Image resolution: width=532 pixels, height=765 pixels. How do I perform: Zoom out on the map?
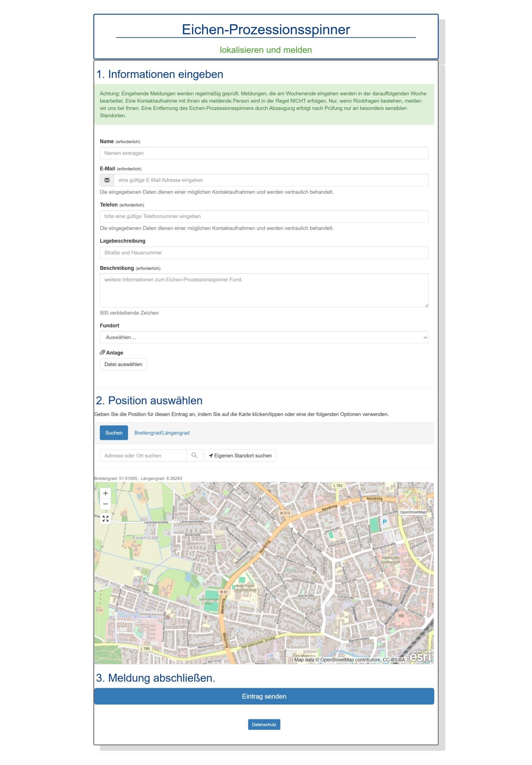click(105, 504)
